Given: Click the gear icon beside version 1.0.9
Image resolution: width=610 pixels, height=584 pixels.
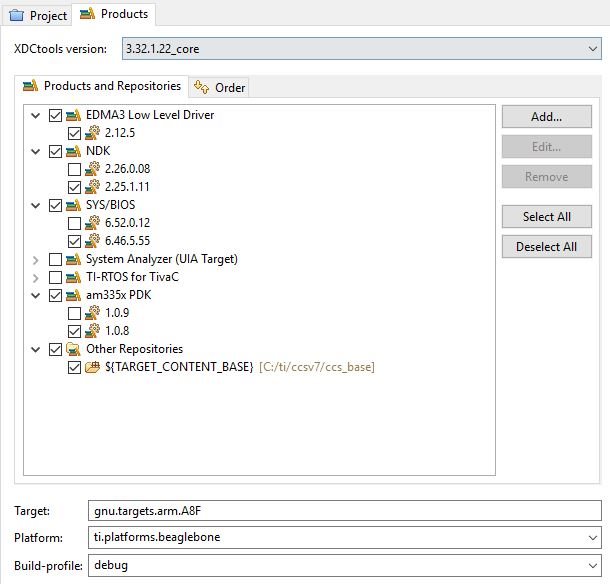Looking at the screenshot, I should (92, 313).
